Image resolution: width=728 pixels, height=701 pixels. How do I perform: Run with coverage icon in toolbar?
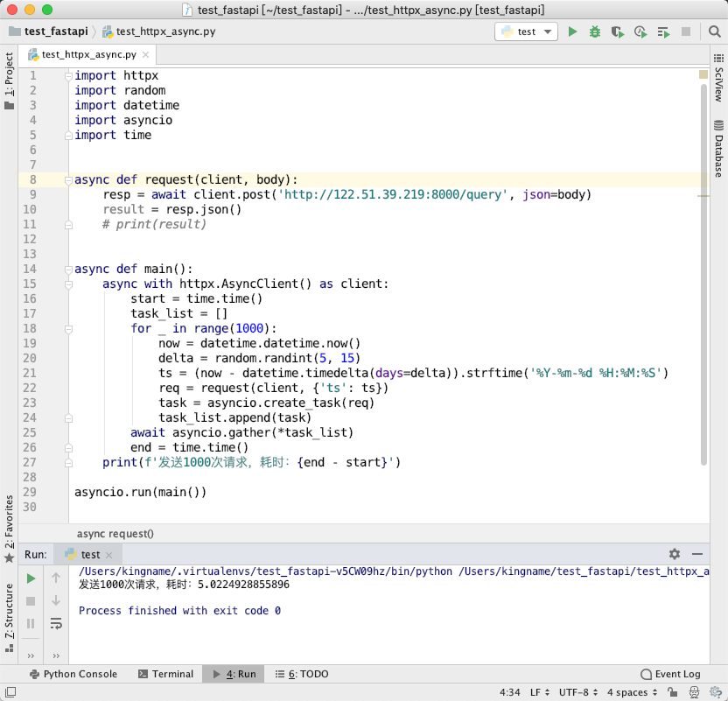pyautogui.click(x=618, y=32)
